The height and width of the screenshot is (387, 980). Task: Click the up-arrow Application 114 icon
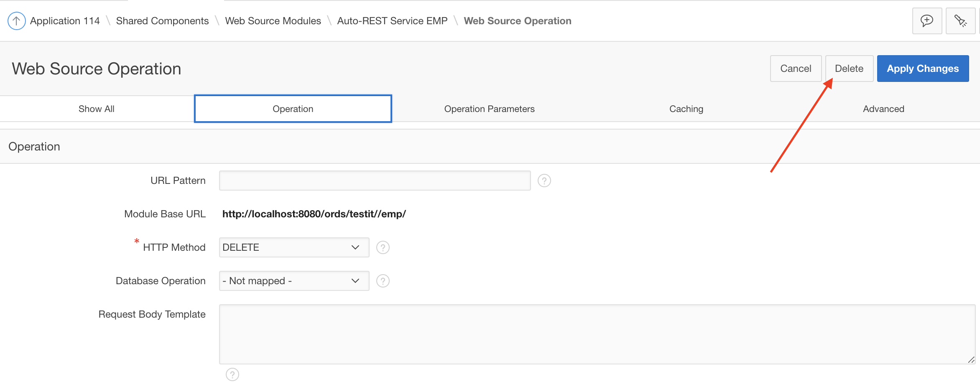click(16, 21)
